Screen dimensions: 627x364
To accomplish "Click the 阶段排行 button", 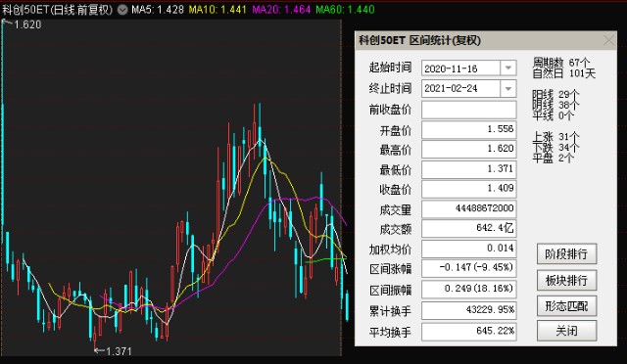I will (566, 253).
